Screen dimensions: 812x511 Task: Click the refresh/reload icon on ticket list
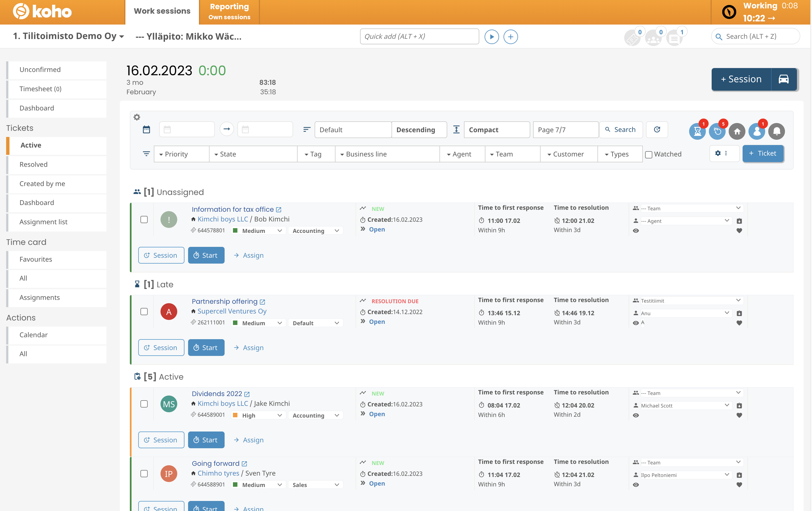coord(657,129)
